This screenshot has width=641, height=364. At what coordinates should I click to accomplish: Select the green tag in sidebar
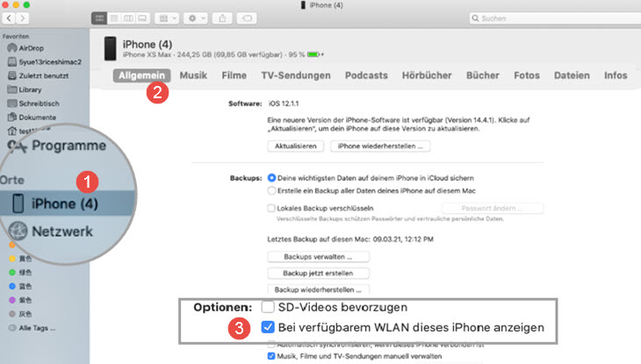click(x=20, y=273)
